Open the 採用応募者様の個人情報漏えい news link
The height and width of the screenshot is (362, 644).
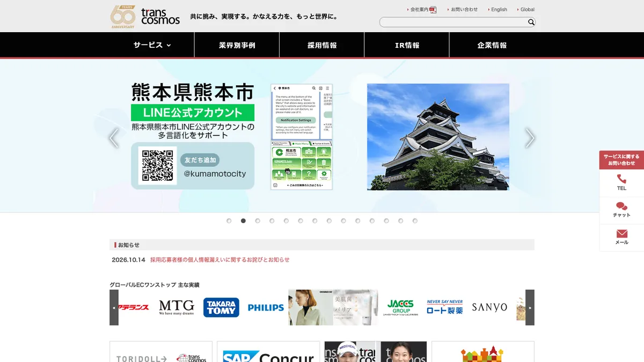220,260
